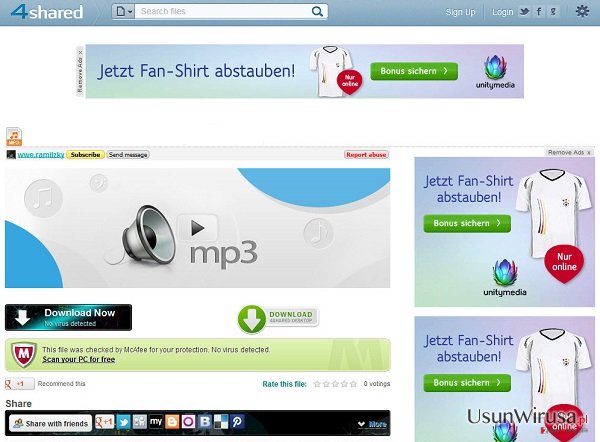Viewport: 600px width, 442px height.
Task: Rate the file one star
Action: [x=317, y=384]
